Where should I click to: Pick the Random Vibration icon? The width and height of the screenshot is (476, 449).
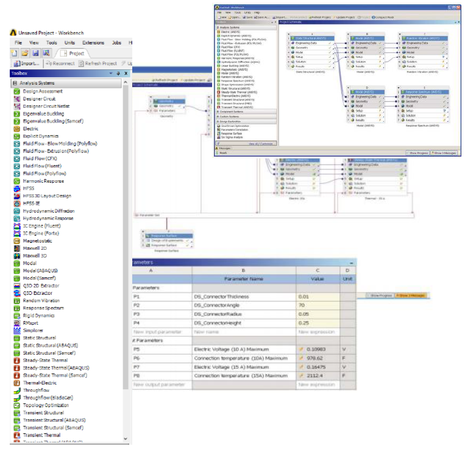click(17, 300)
